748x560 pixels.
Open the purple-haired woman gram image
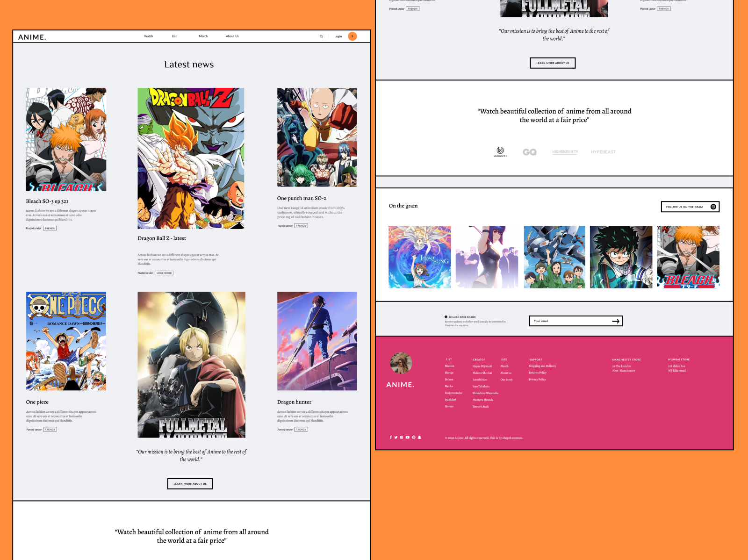[x=487, y=257]
